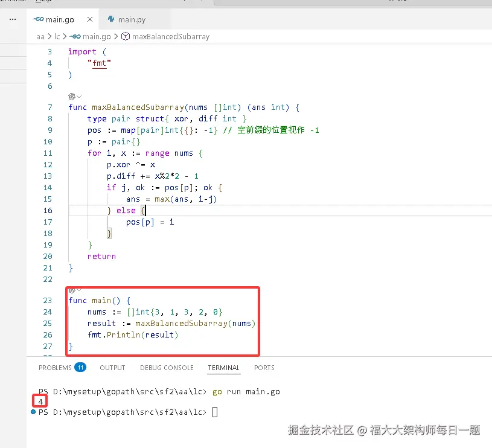Click 'ans = max(ans, i-j)' on line 15
Image resolution: width=492 pixels, height=448 pixels.
(171, 199)
